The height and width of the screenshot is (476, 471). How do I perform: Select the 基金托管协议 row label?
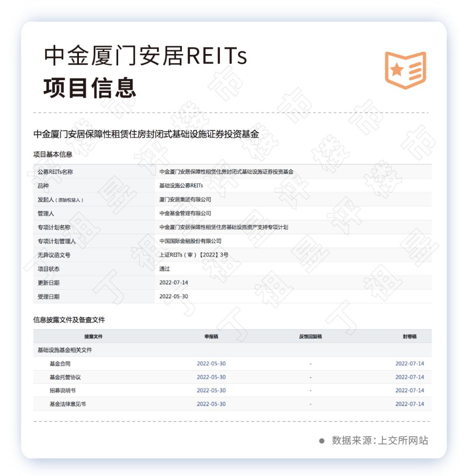point(65,377)
